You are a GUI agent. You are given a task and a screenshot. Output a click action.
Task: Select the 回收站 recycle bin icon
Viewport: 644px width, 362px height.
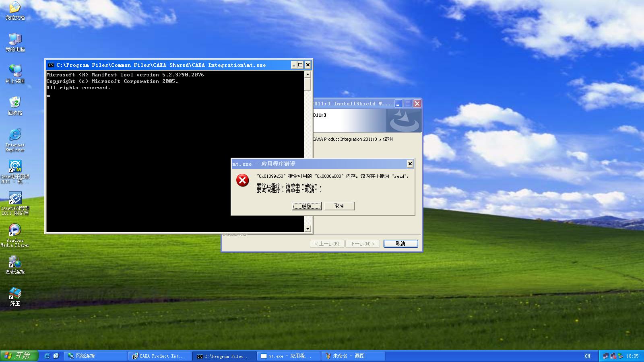coord(15,106)
